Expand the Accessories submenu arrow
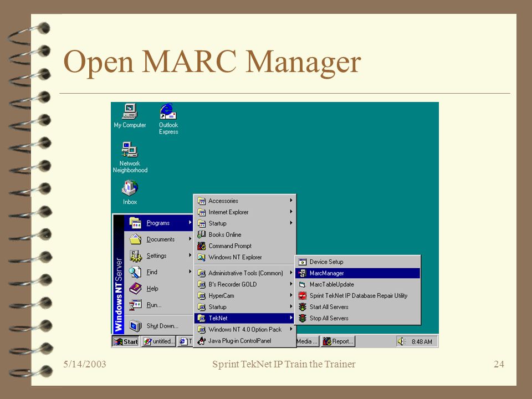The image size is (532, 399). coord(291,201)
